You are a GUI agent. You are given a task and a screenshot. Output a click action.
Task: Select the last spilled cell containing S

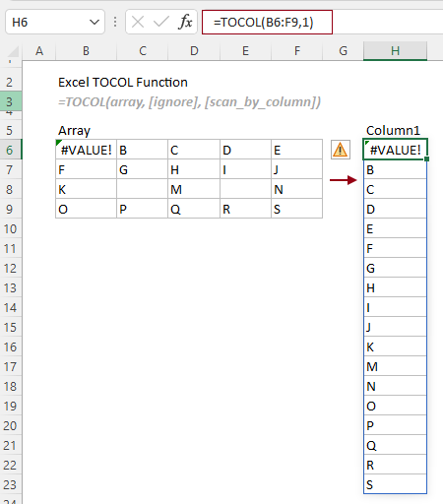click(395, 484)
